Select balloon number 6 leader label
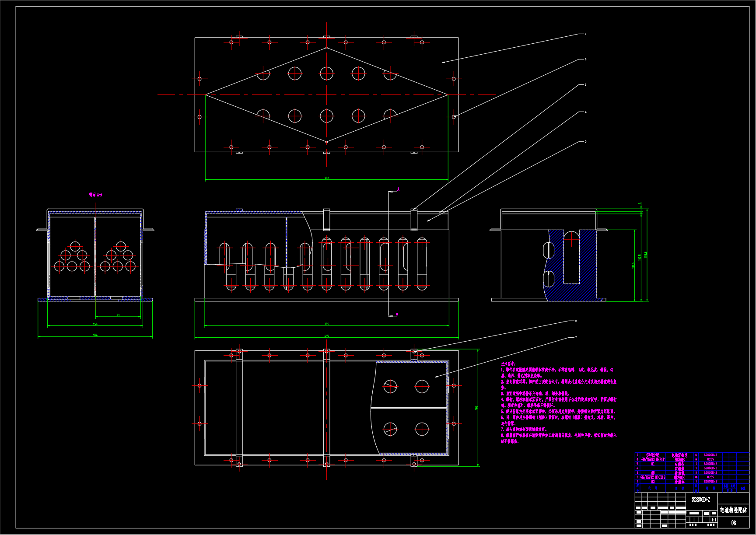This screenshot has height=535, width=756. coord(576,321)
